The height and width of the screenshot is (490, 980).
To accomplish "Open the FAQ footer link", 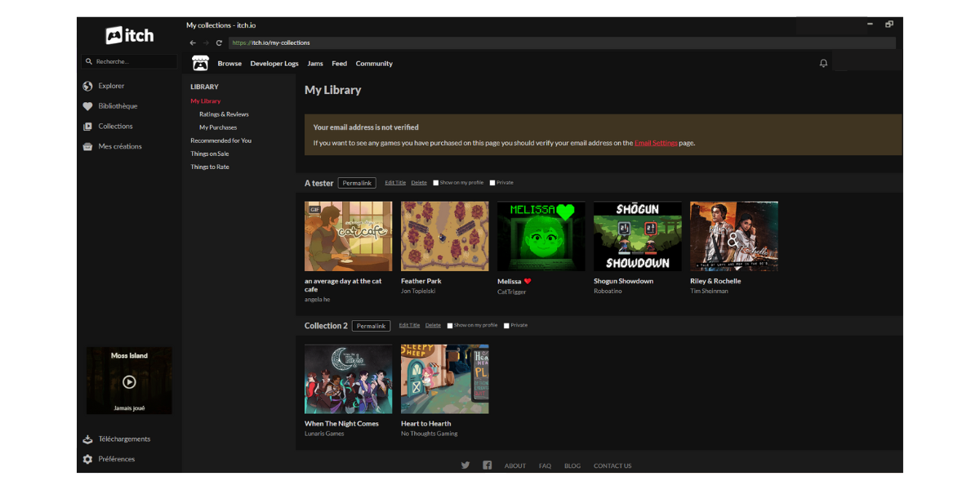I will pyautogui.click(x=545, y=465).
